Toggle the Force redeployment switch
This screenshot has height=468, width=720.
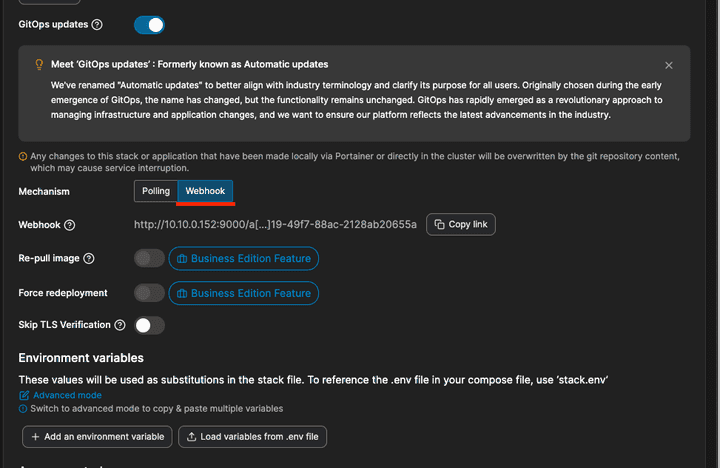149,293
